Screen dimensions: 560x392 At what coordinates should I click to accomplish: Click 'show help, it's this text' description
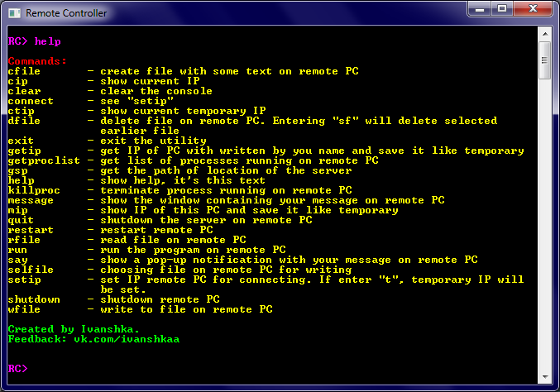(x=183, y=180)
